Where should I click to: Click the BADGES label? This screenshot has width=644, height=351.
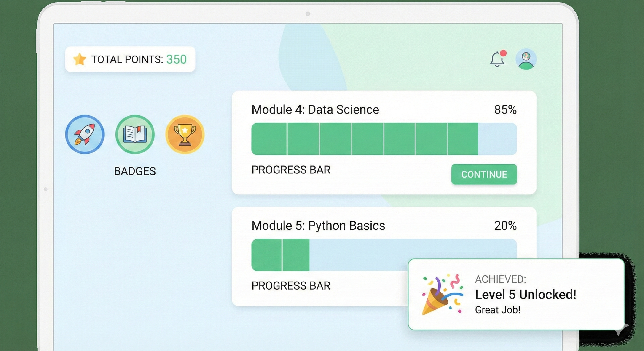(135, 171)
